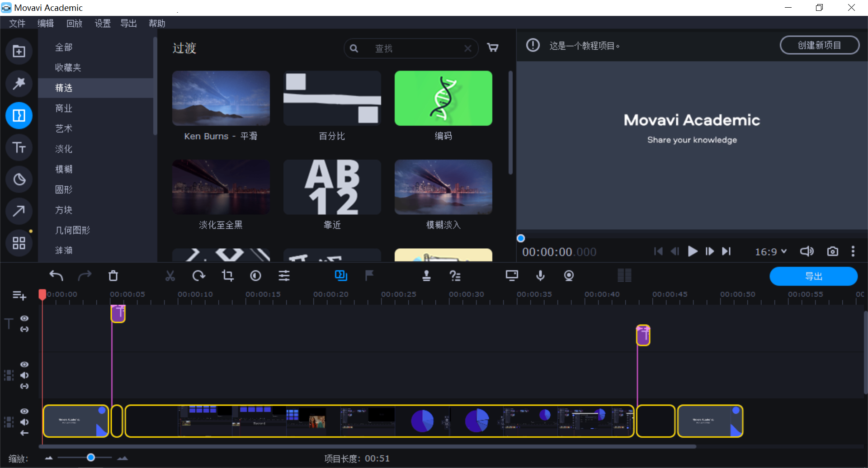868x468 pixels.
Task: Select the 靠近 transition thumbnail
Action: coord(332,187)
